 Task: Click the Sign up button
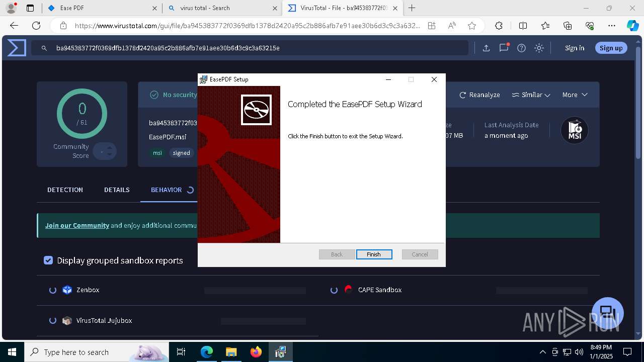(x=611, y=48)
